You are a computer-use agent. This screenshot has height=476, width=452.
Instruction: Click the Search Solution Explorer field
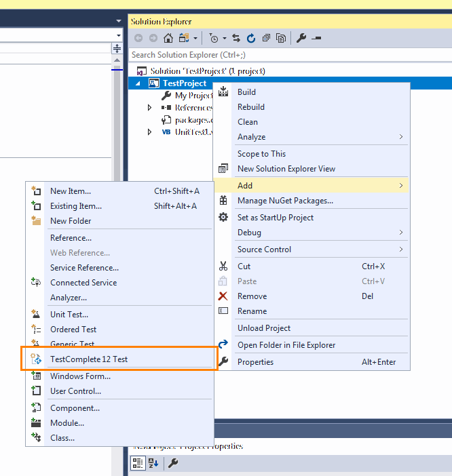tap(285, 54)
